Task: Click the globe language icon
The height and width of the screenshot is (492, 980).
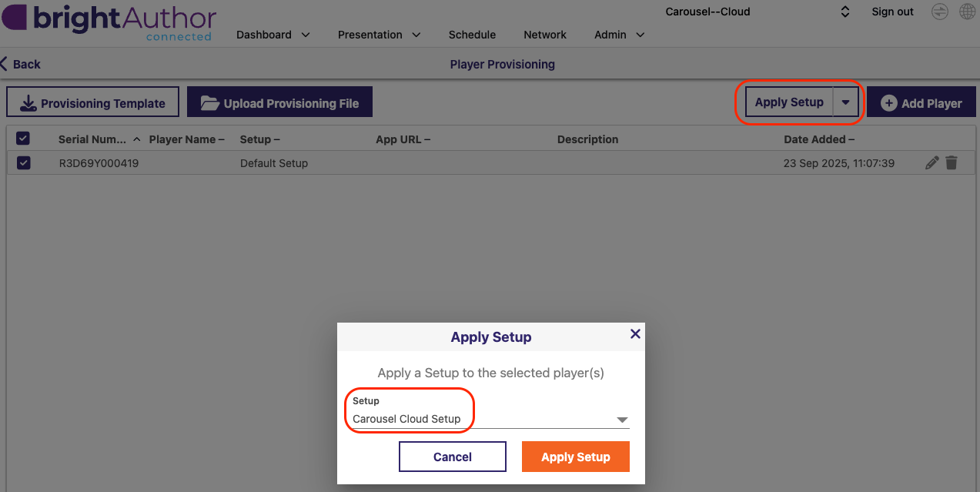Action: [x=967, y=12]
